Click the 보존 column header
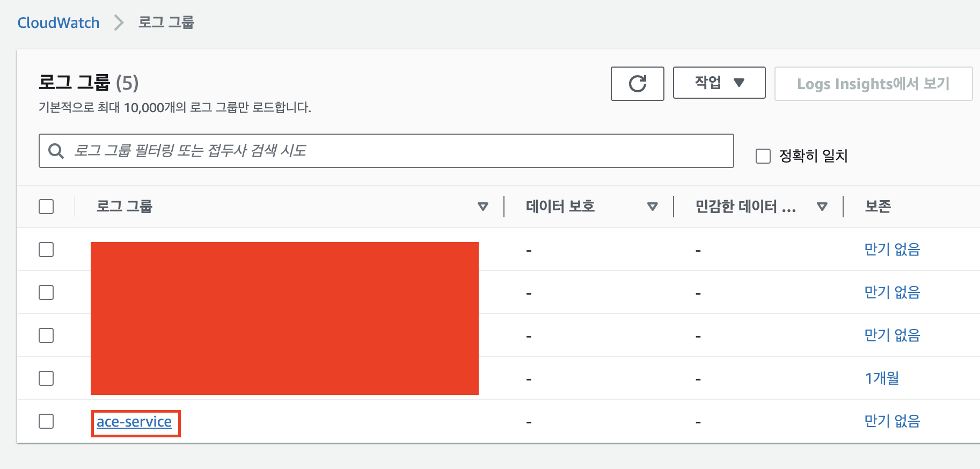980x469 pixels. click(878, 207)
